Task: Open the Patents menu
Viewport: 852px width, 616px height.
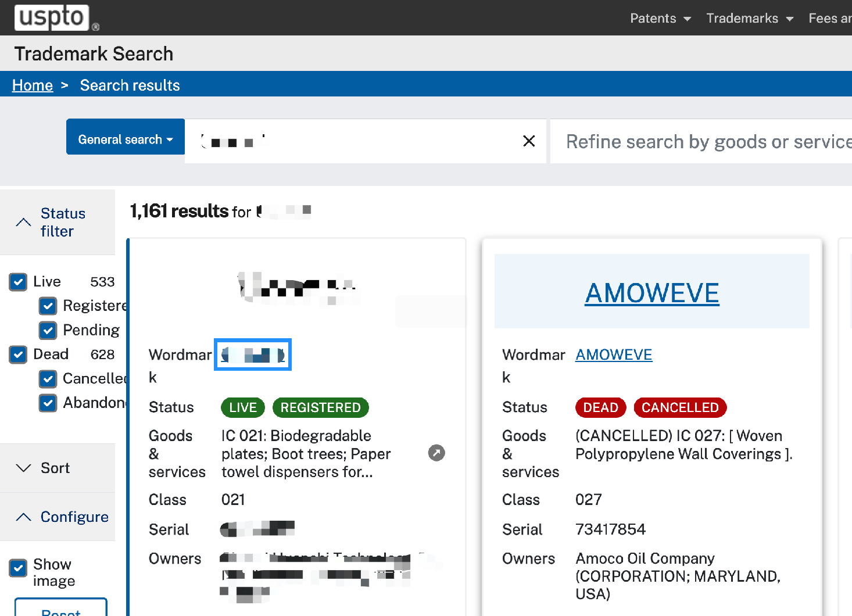Action: (x=660, y=18)
